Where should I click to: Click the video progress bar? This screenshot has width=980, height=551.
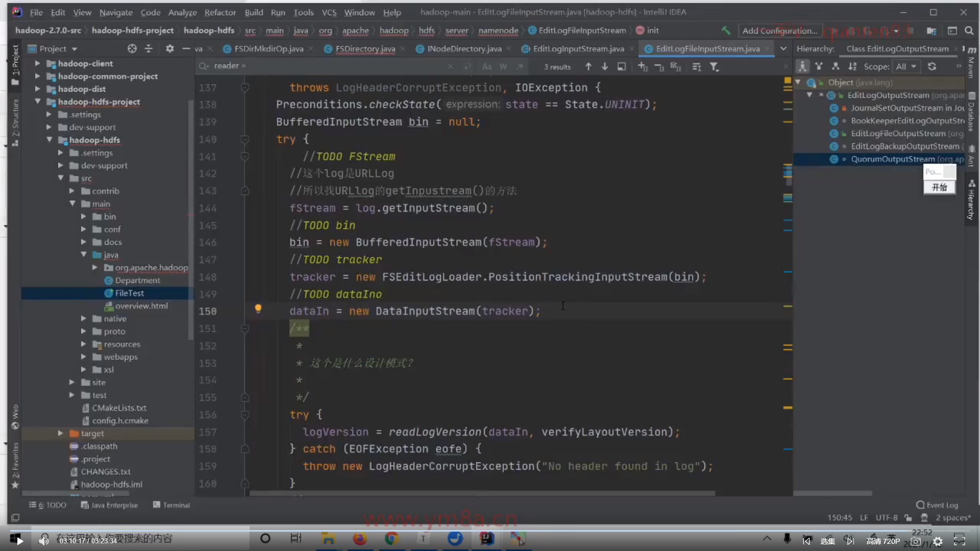tap(490, 531)
